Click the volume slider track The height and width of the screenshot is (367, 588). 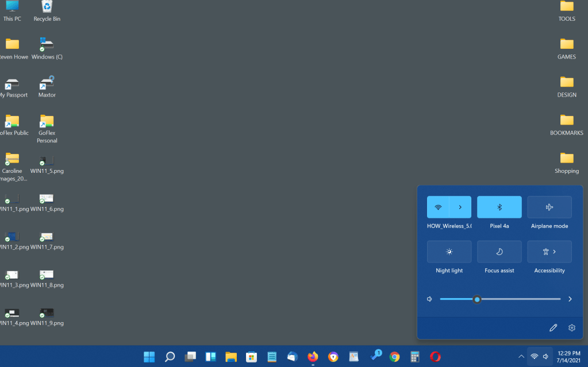tap(517, 299)
